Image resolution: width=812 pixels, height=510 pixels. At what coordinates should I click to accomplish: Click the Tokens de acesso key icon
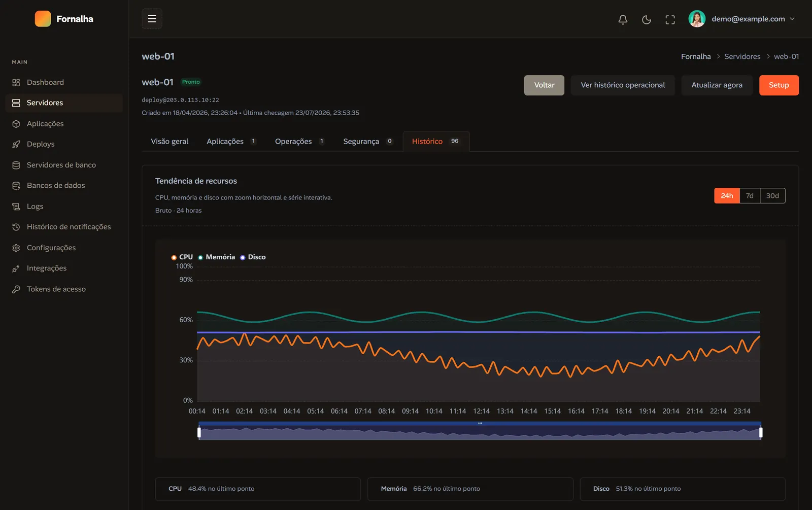(x=16, y=289)
